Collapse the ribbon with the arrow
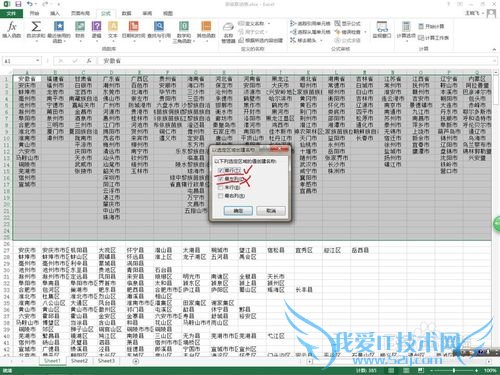The width and height of the screenshot is (500, 375). click(494, 49)
